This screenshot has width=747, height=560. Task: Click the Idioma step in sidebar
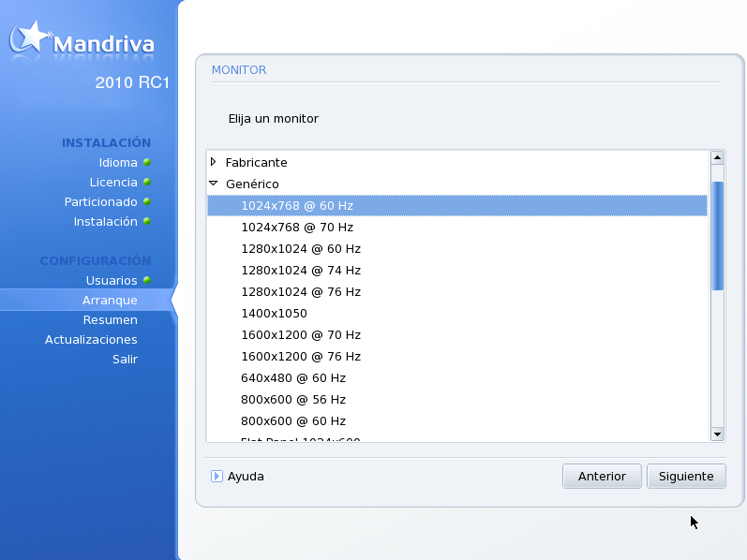118,162
